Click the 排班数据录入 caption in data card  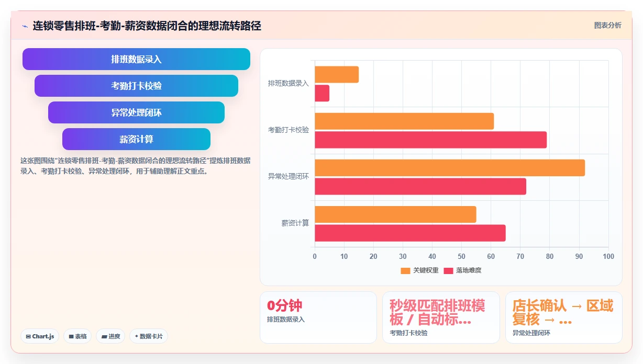pos(286,319)
